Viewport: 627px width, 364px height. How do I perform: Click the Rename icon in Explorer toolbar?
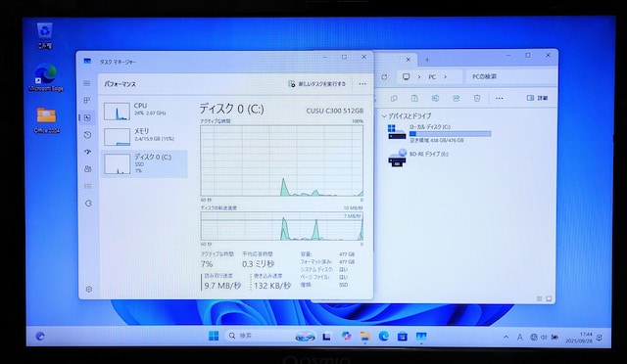coord(435,98)
